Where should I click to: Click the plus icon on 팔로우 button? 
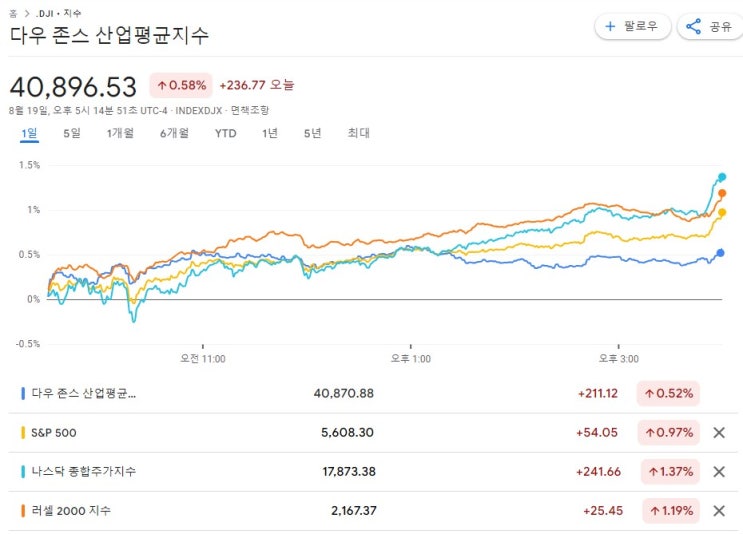610,27
